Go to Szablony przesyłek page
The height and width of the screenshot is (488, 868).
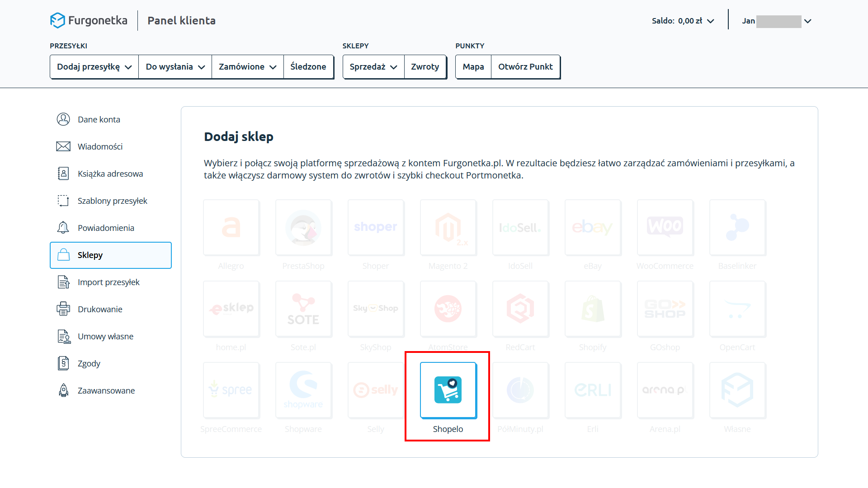coord(113,201)
